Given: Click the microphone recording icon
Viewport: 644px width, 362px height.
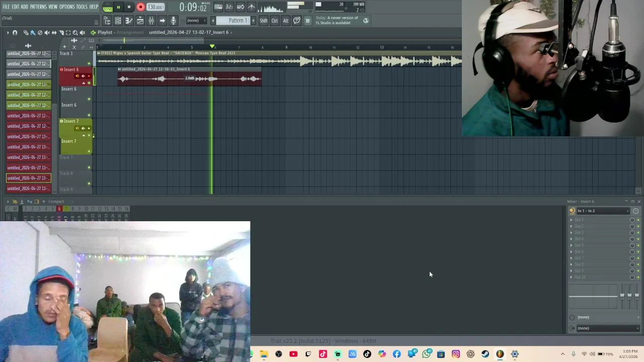Looking at the screenshot, I should tap(173, 21).
